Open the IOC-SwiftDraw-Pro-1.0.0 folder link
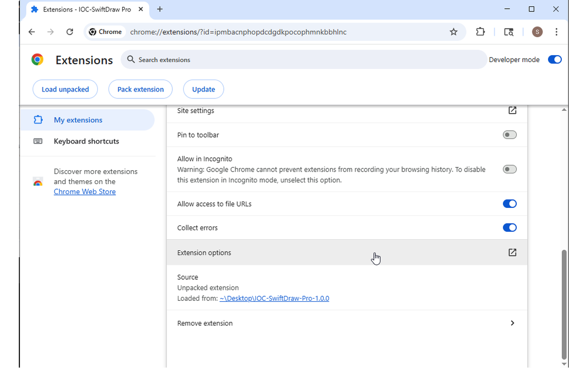The width and height of the screenshot is (588, 368). click(274, 298)
